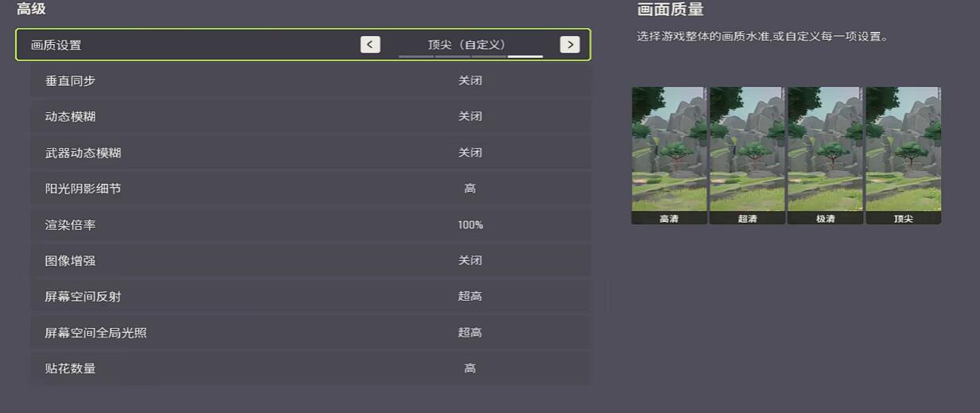The height and width of the screenshot is (413, 980).
Task: Toggle 垂直同步 setting currently 关闭
Action: click(x=470, y=81)
